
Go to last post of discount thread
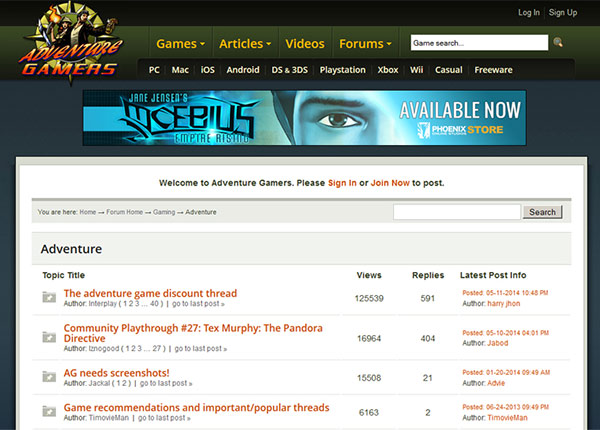198,304
